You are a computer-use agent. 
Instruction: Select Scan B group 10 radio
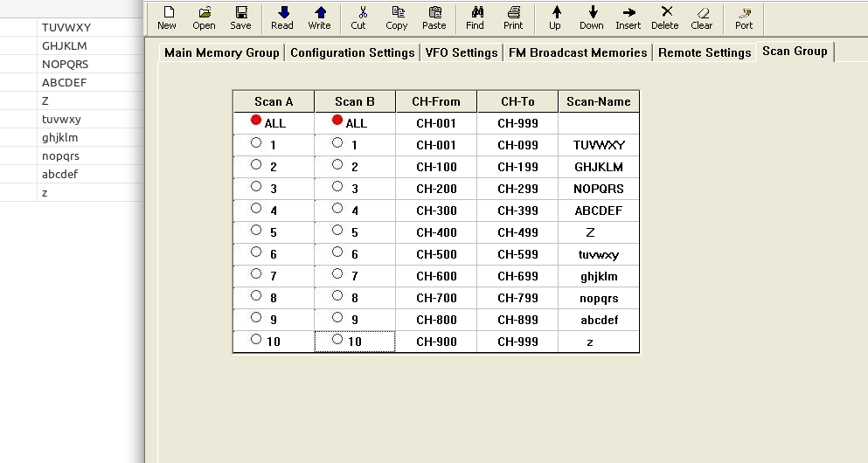tap(337, 339)
